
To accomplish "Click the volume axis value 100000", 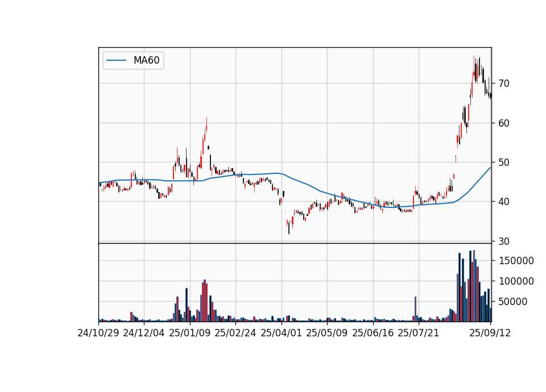I will click(516, 281).
